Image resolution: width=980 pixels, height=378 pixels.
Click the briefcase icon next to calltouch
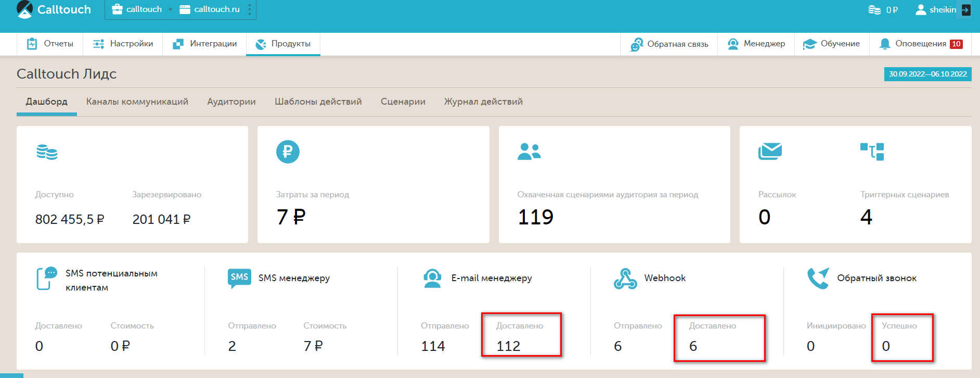[117, 9]
